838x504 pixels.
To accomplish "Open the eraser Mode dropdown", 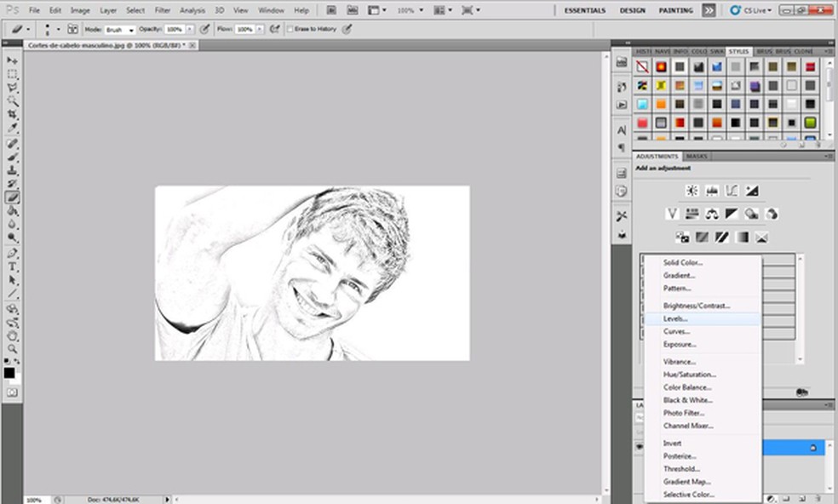I will tap(119, 29).
